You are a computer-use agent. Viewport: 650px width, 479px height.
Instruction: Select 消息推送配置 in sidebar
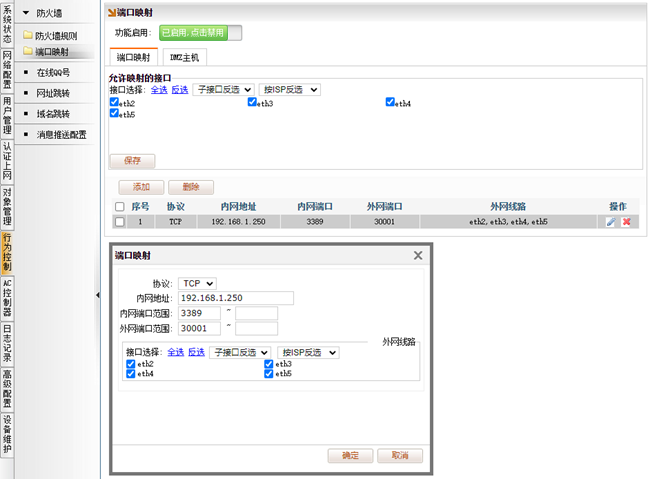61,135
